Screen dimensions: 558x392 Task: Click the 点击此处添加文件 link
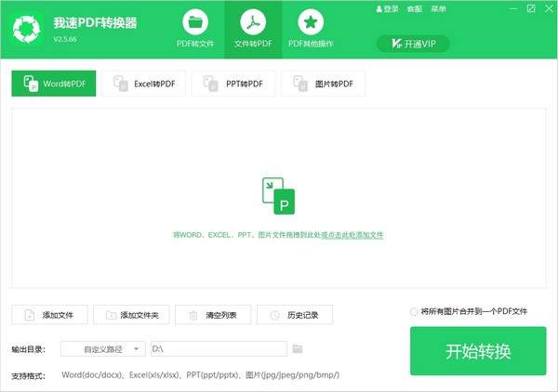352,235
